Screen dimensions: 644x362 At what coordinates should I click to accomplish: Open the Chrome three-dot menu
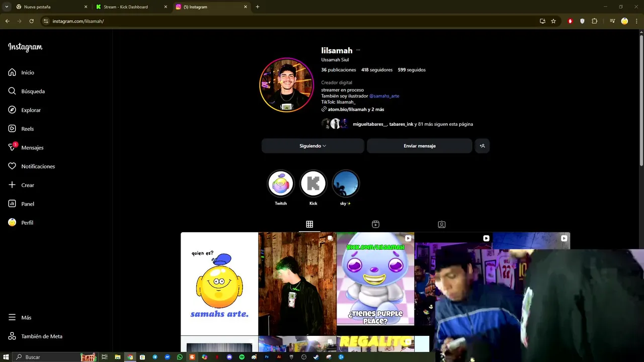point(637,21)
